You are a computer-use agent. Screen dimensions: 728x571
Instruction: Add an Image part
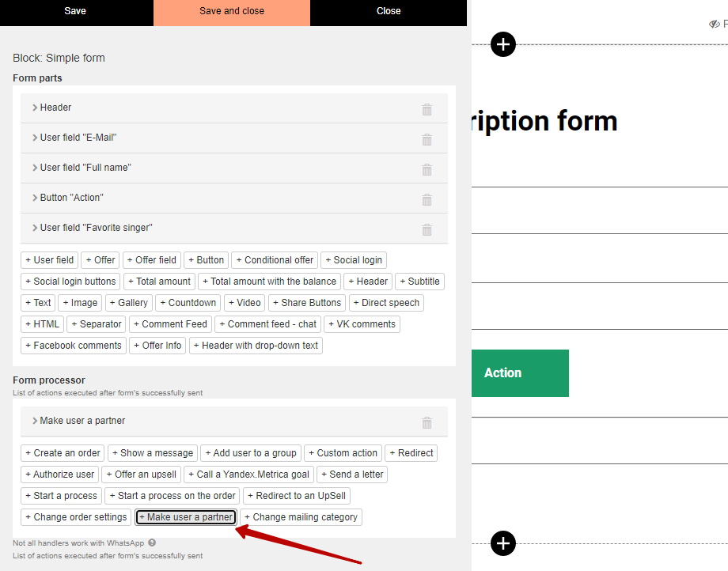(81, 303)
